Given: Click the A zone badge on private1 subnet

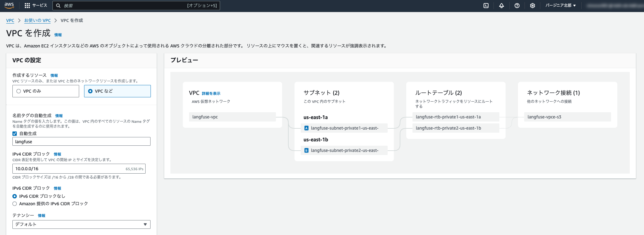Looking at the screenshot, I should pyautogui.click(x=306, y=128).
